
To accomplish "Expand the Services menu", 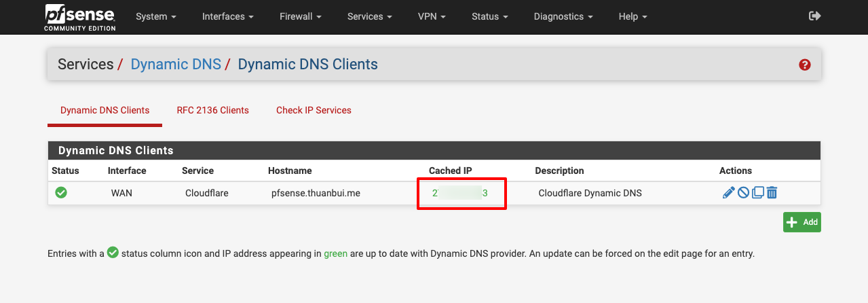I will point(371,16).
